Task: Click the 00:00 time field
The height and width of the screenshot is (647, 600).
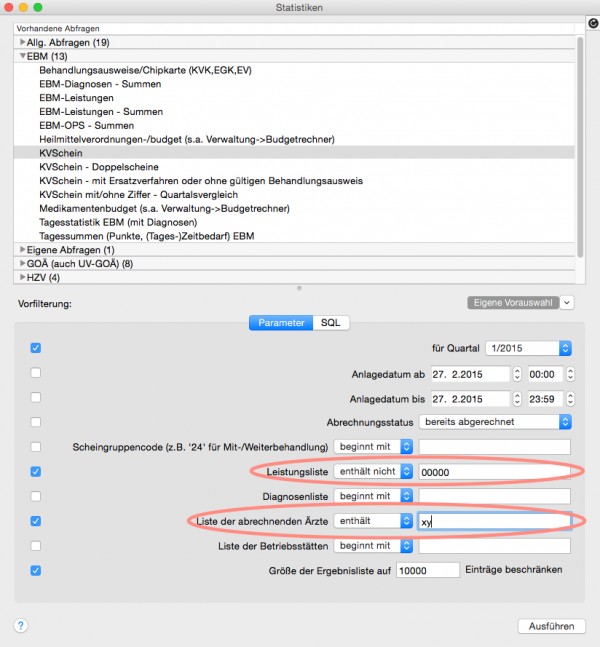Action: (546, 374)
